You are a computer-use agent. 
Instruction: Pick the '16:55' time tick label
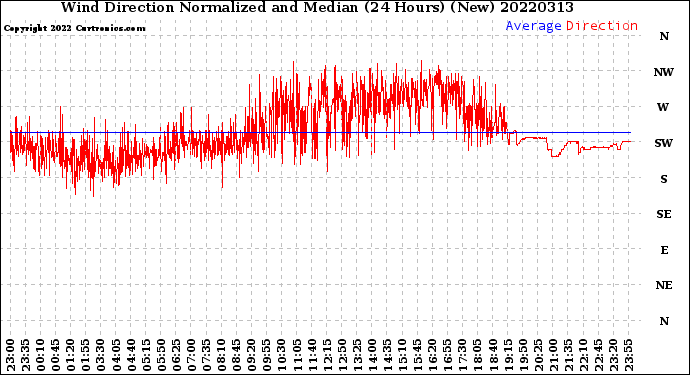pos(447,355)
